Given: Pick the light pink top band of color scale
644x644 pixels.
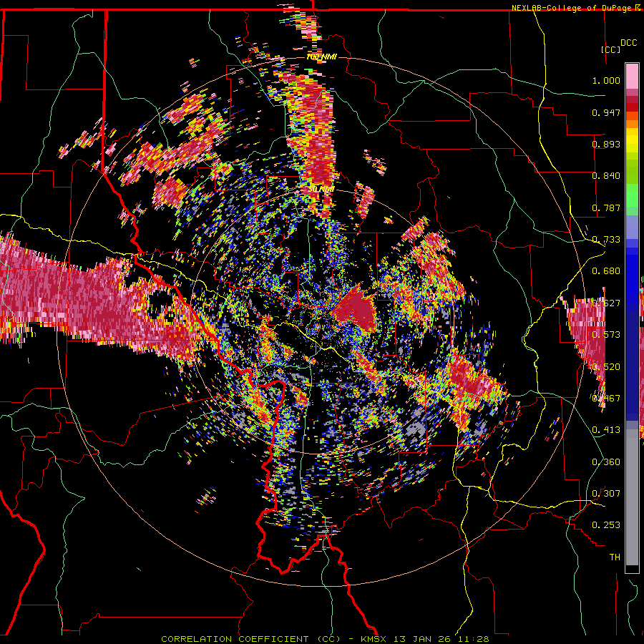Looking at the screenshot, I should (632, 76).
